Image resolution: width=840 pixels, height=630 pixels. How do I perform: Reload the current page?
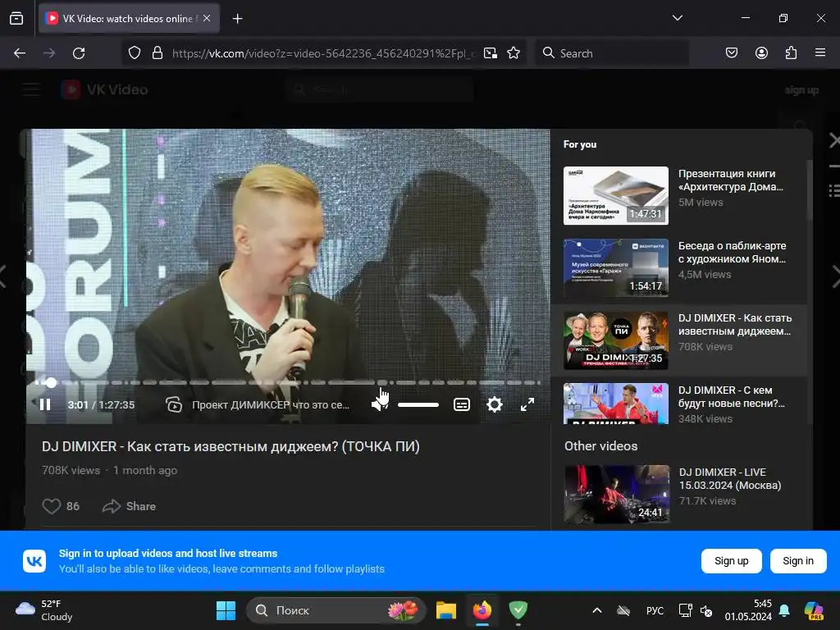click(x=79, y=53)
